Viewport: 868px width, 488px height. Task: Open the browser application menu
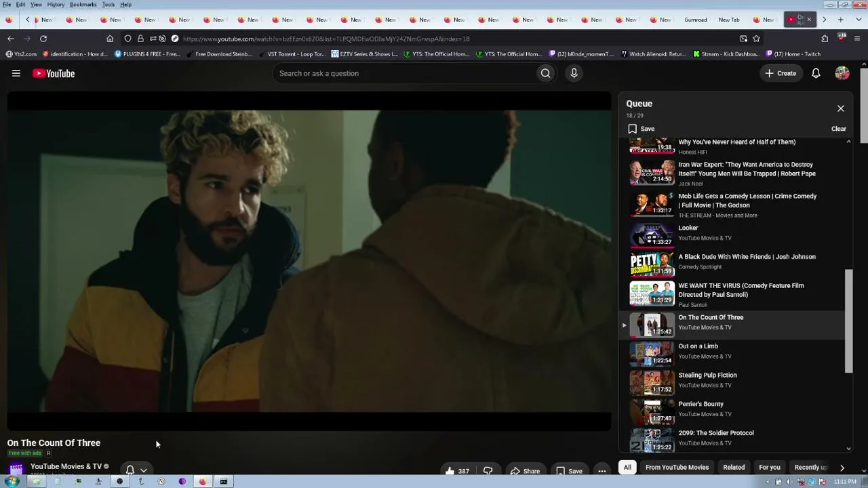858,39
